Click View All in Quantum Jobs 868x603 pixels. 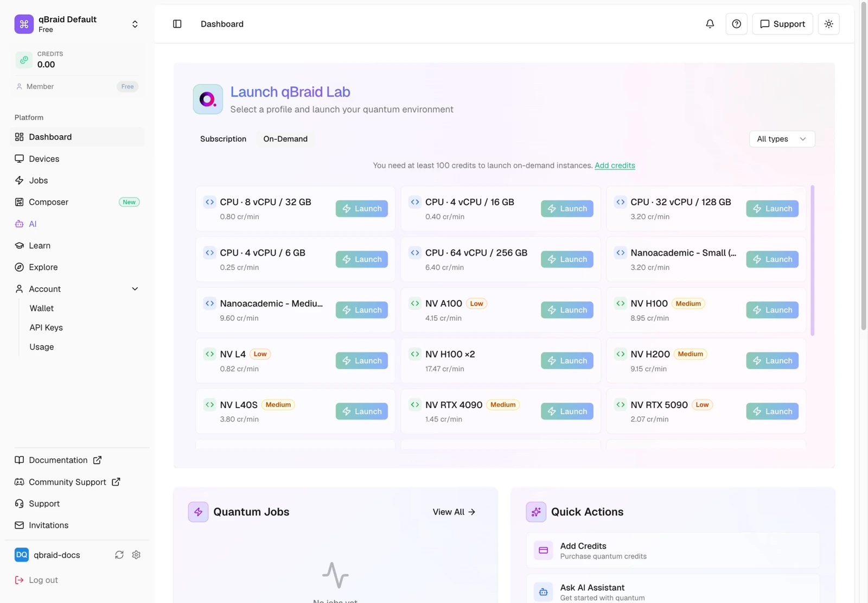coord(454,512)
